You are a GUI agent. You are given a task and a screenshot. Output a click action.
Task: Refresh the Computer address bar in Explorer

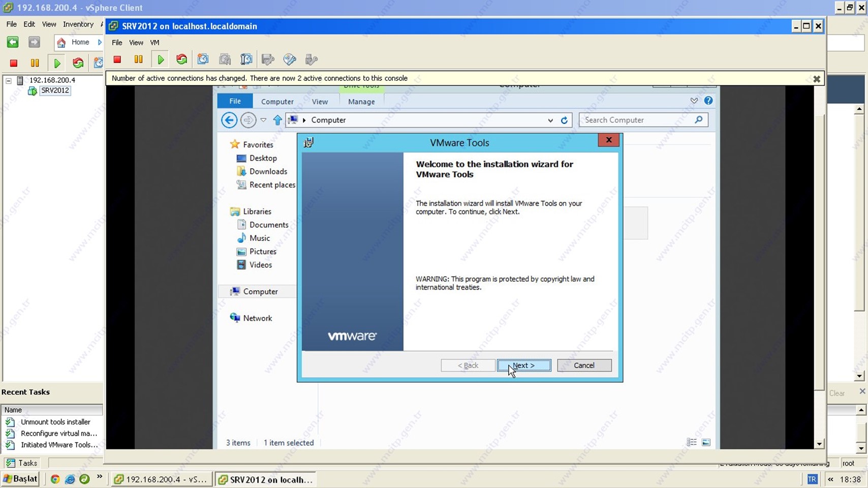(564, 120)
